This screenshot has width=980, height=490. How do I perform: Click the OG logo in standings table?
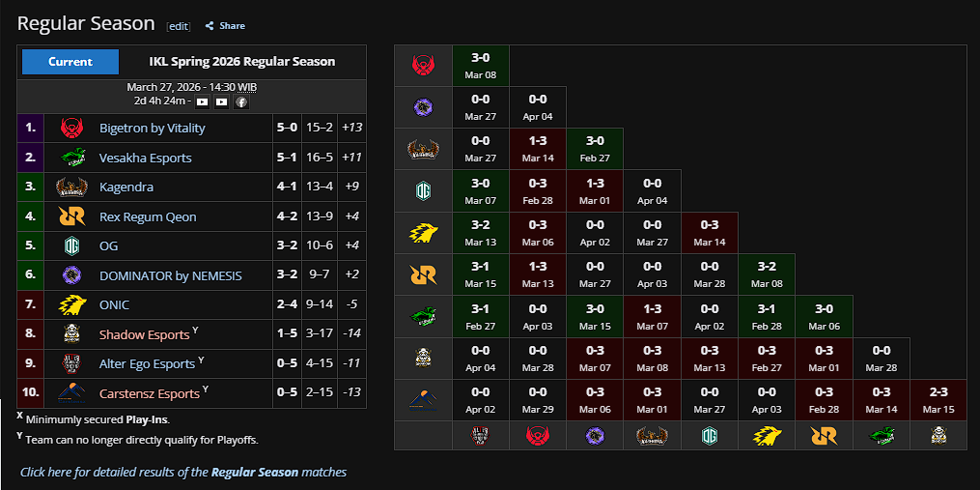point(71,245)
